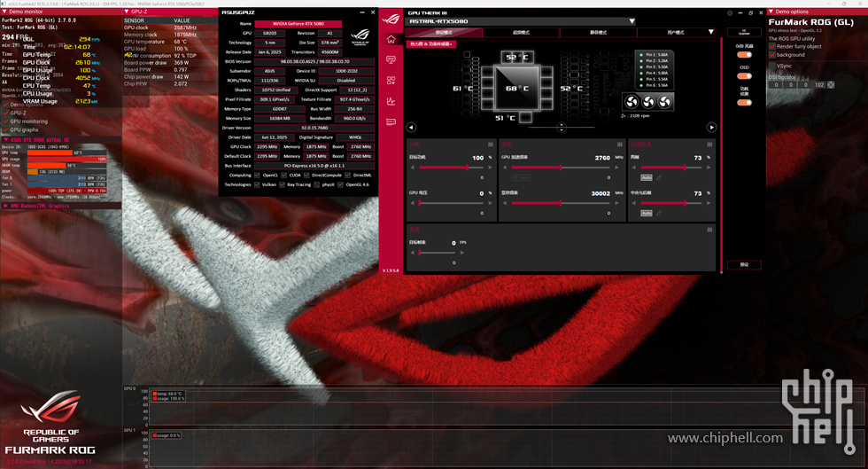Open the GPU card info icon in GPU Tweak sidebar
The width and height of the screenshot is (868, 469).
pos(391,121)
